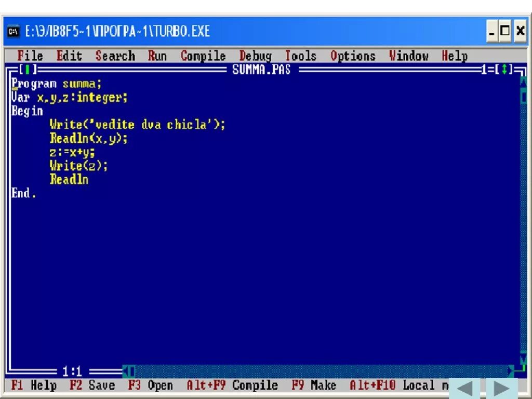Open the Debug menu
The image size is (532, 399).
click(x=255, y=56)
